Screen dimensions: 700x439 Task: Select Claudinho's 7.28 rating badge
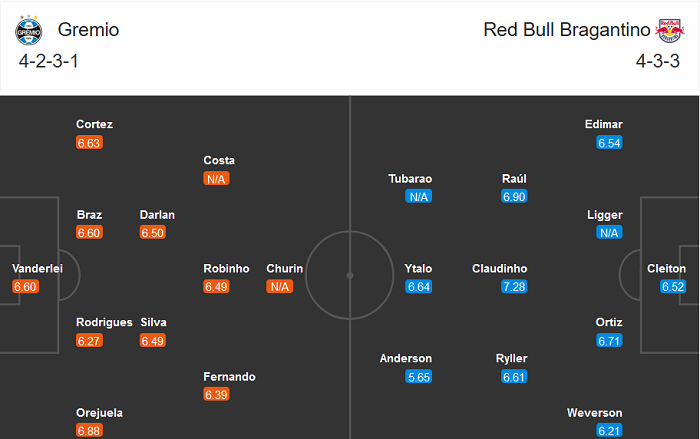514,287
